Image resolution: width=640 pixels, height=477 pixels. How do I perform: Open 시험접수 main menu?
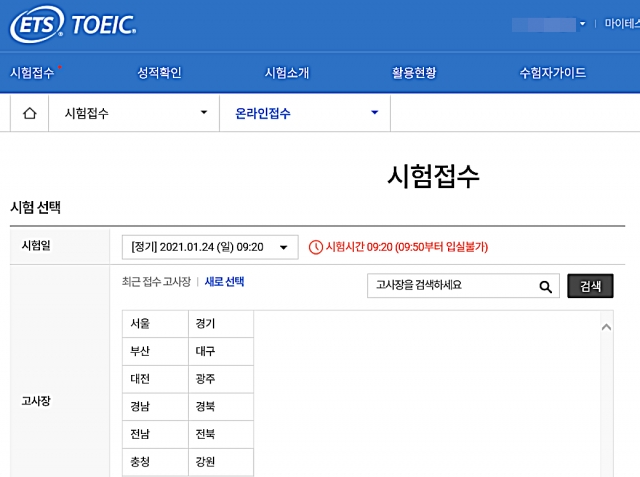[x=32, y=73]
